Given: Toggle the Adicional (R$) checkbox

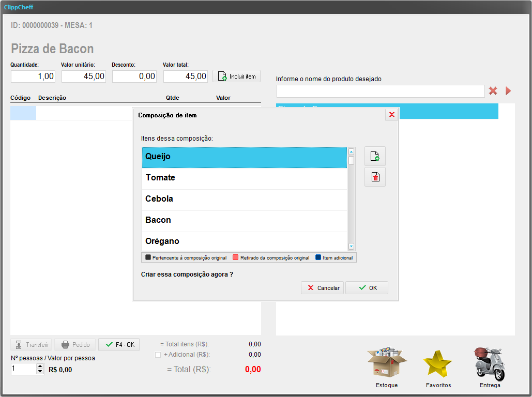Looking at the screenshot, I should coord(158,355).
